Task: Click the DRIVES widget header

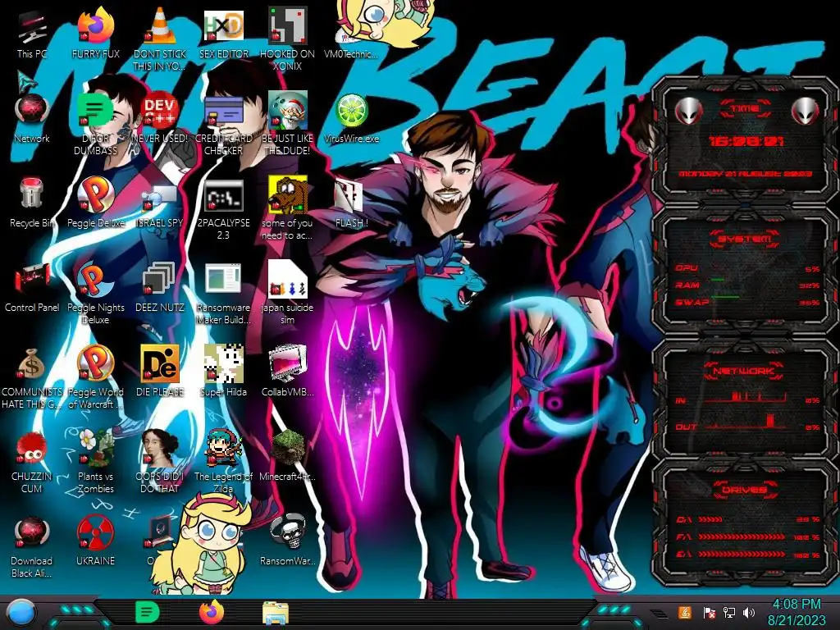Action: point(745,490)
